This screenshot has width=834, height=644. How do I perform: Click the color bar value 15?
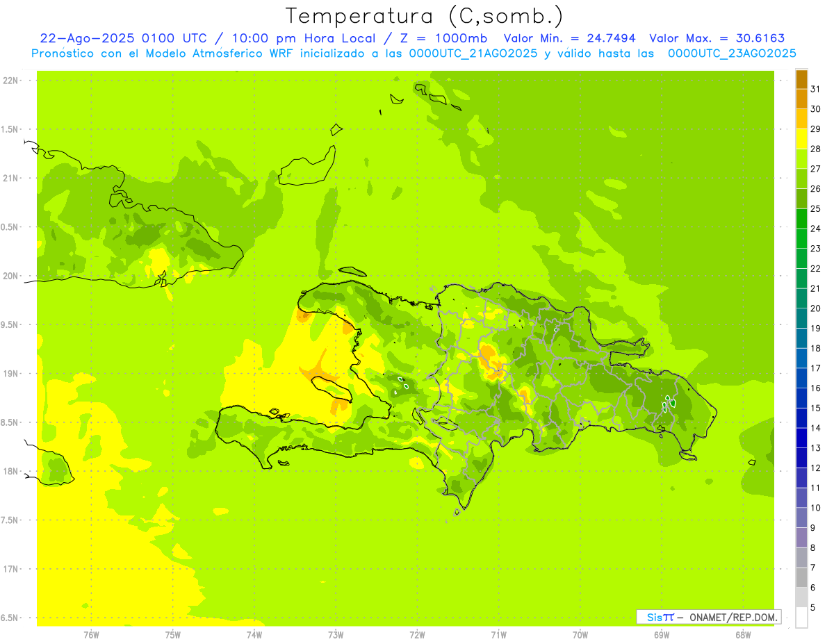[815, 408]
